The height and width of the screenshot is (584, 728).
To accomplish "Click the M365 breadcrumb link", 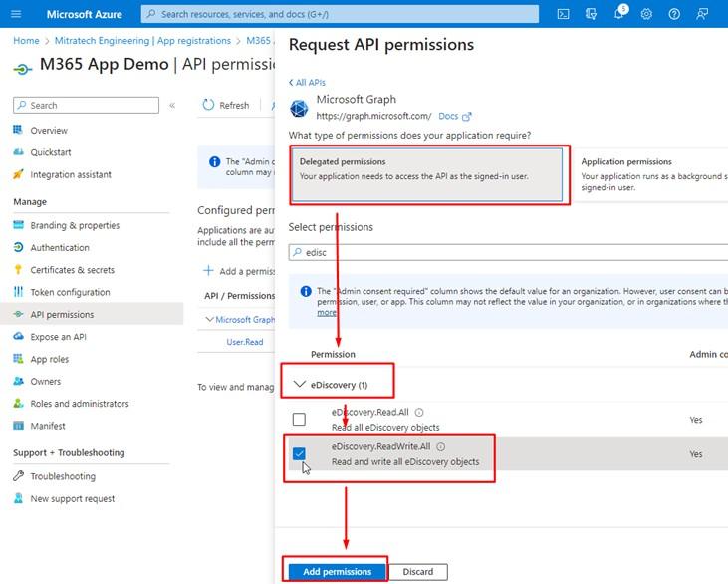I will click(259, 41).
